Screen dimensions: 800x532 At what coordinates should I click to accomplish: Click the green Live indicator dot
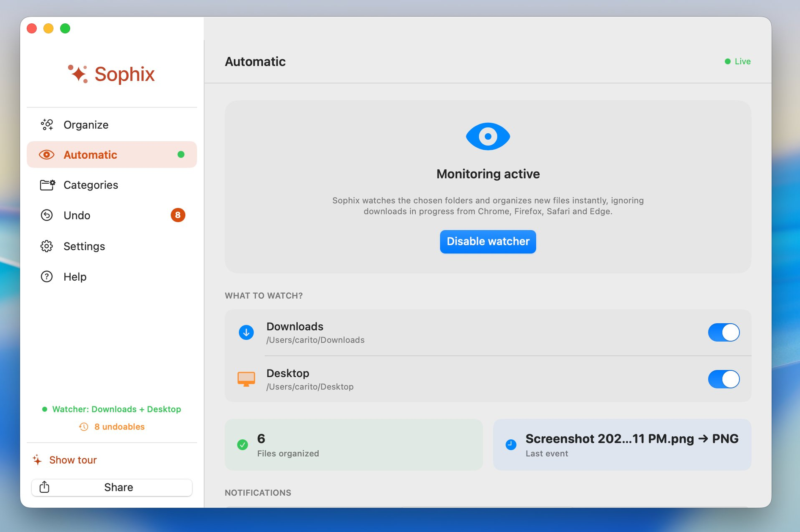click(x=728, y=61)
